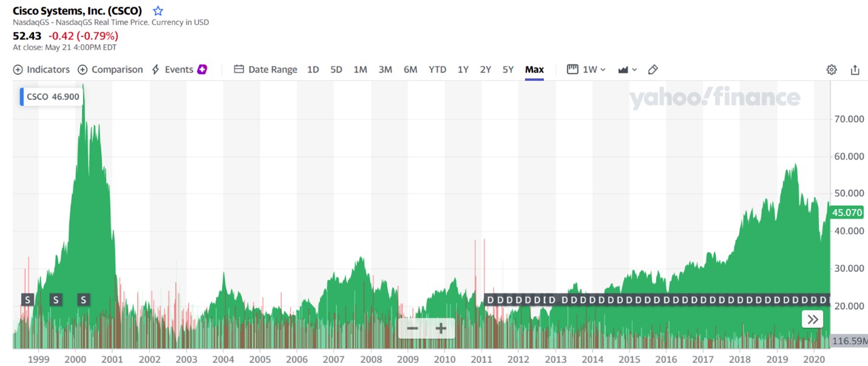Zoom out with the minus button

pyautogui.click(x=413, y=329)
